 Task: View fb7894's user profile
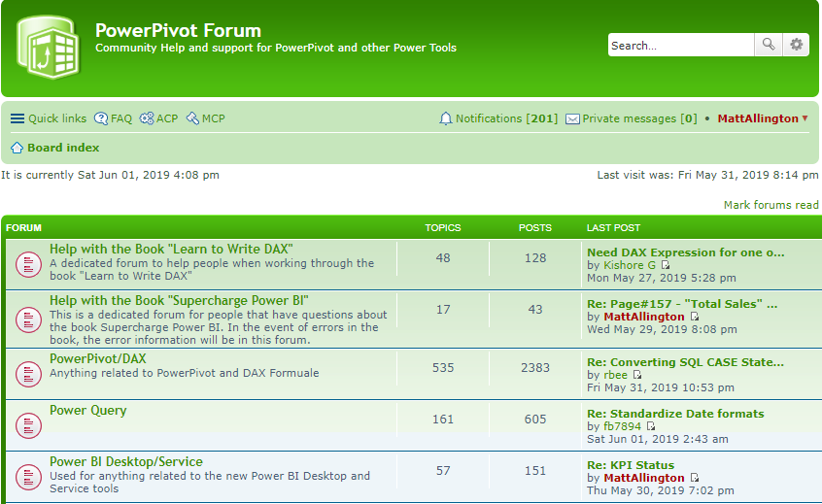point(622,426)
